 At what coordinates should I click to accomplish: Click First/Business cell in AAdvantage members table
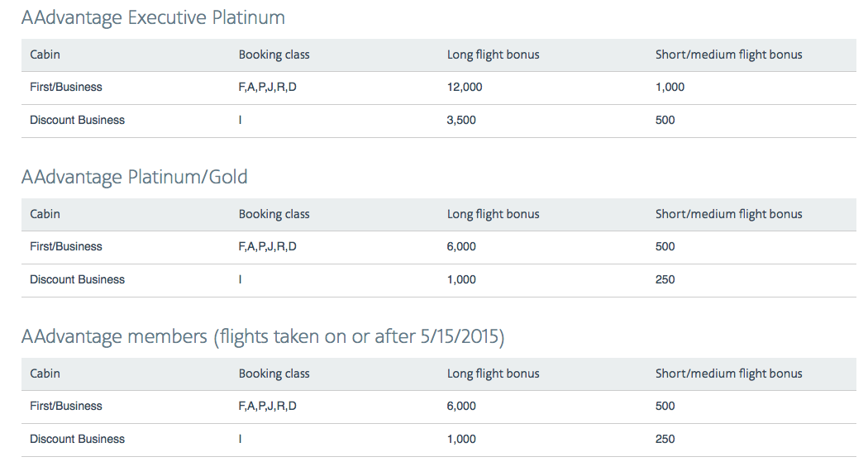(x=66, y=406)
